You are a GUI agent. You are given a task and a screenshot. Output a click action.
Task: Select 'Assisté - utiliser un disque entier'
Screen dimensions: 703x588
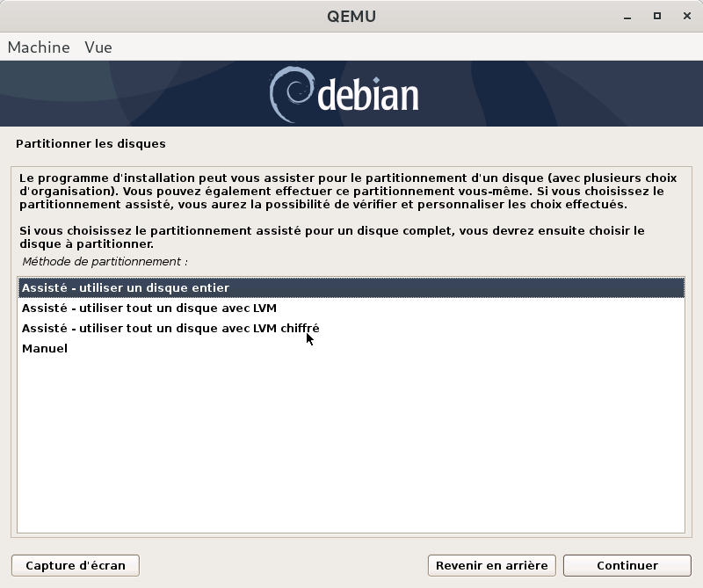(x=126, y=287)
